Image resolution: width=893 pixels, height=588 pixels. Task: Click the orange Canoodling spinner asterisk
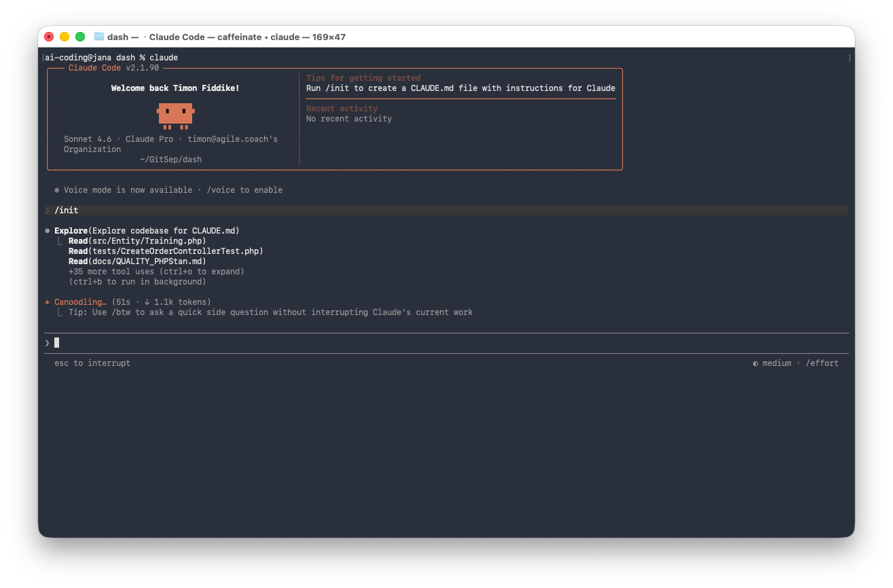[48, 302]
